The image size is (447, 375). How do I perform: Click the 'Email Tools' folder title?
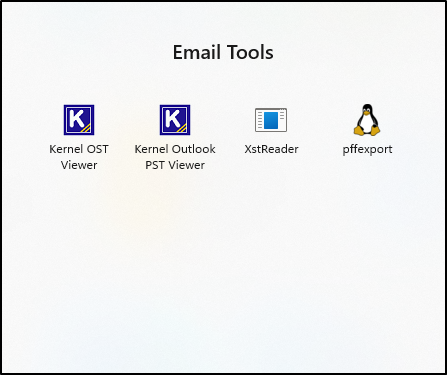(x=223, y=52)
